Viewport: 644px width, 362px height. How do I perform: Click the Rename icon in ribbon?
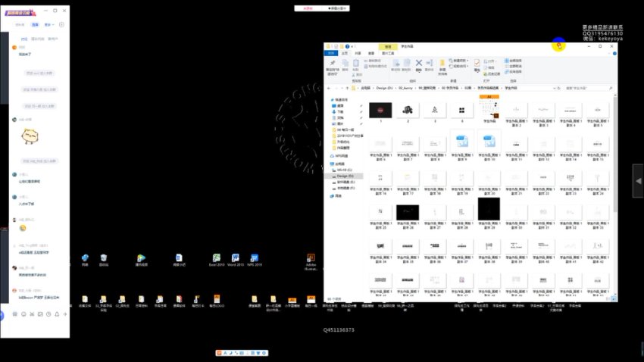tap(429, 65)
